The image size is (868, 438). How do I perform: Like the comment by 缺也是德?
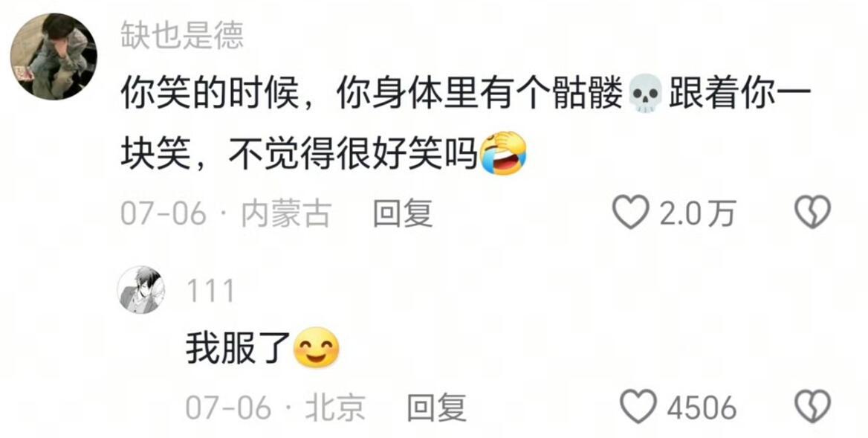point(630,213)
